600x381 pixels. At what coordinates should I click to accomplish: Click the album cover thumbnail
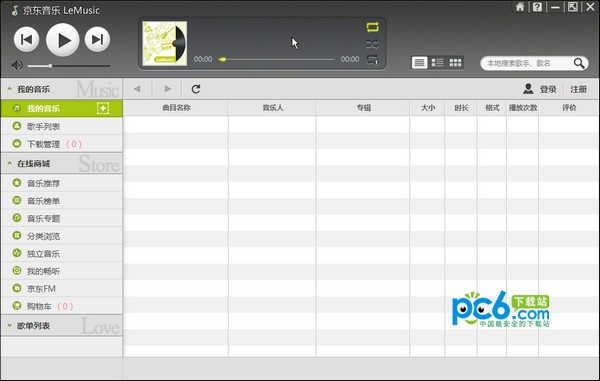point(165,43)
